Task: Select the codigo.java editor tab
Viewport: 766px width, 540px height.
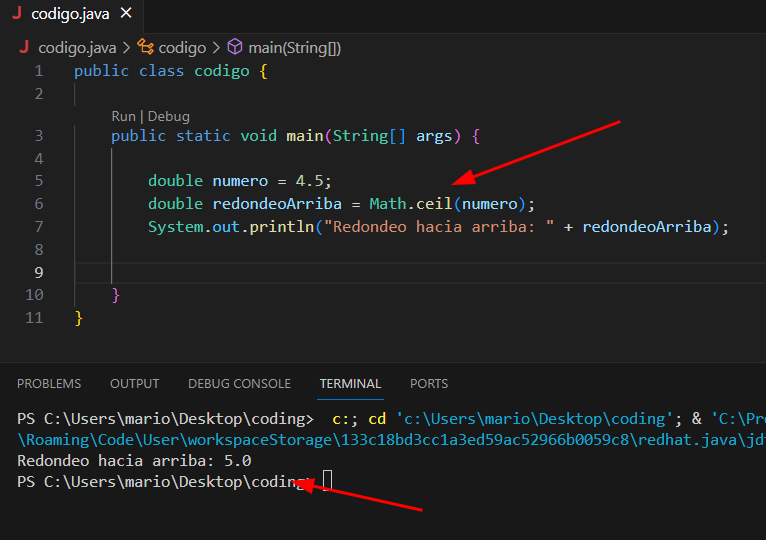Action: (x=72, y=15)
